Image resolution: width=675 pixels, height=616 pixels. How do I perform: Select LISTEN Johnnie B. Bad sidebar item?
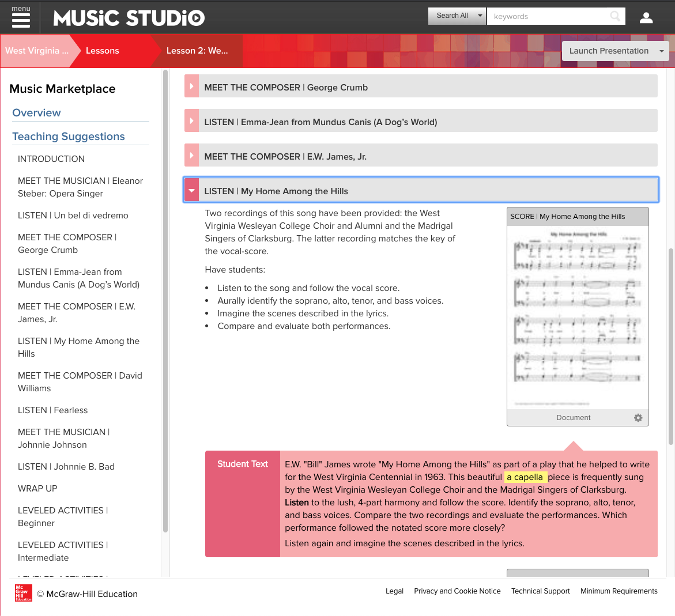coord(66,467)
